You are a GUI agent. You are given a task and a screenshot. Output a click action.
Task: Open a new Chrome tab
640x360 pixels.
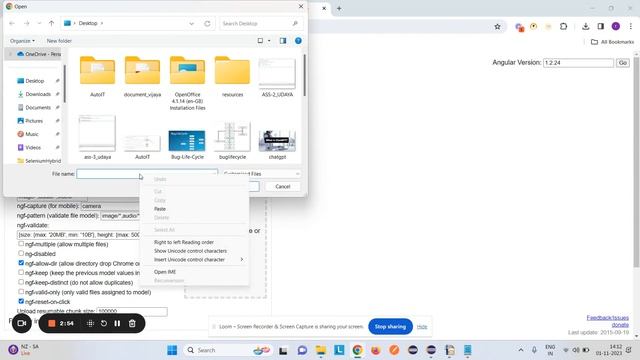pos(339,8)
